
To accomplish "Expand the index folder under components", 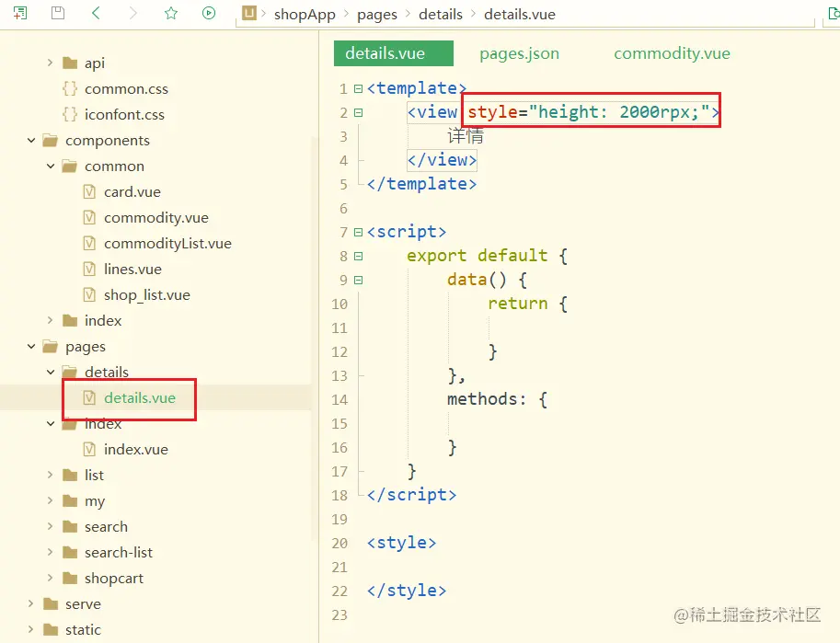I will pyautogui.click(x=50, y=320).
